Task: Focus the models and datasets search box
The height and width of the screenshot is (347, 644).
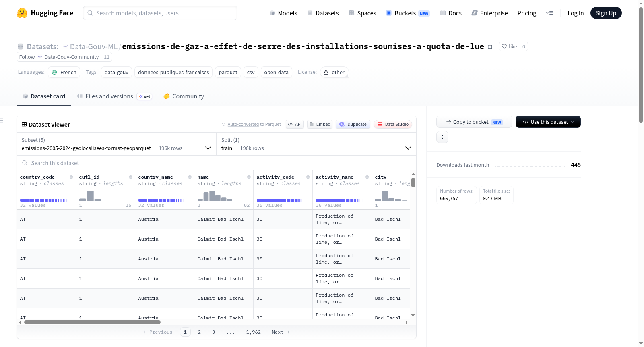Action: tap(160, 13)
